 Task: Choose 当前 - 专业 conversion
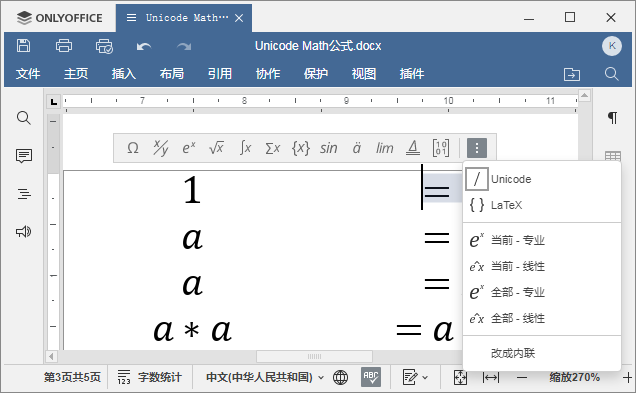(542, 240)
